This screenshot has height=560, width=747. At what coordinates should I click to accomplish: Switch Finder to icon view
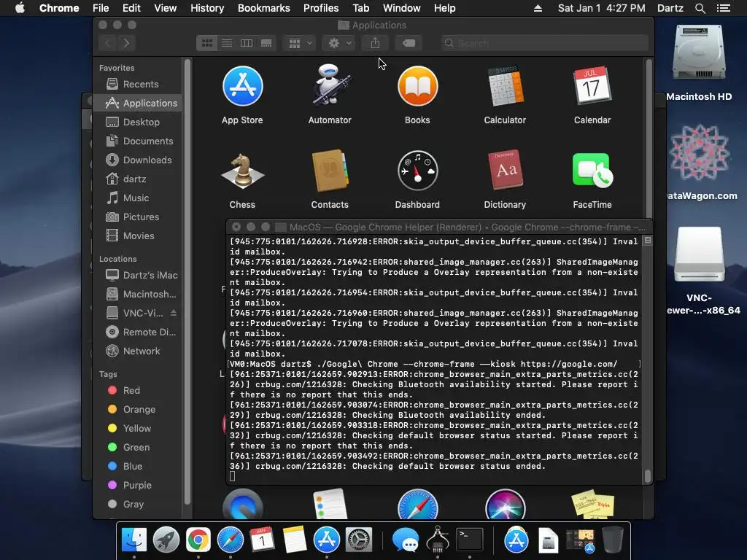(206, 43)
